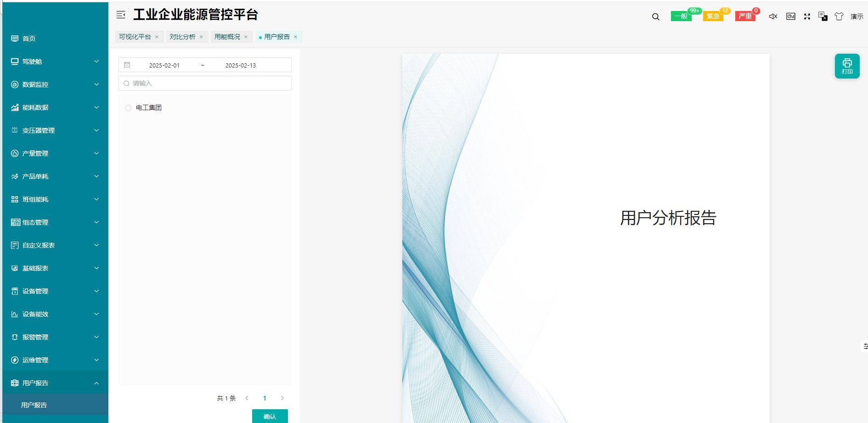
Task: Click the 打印 print button
Action: (847, 66)
